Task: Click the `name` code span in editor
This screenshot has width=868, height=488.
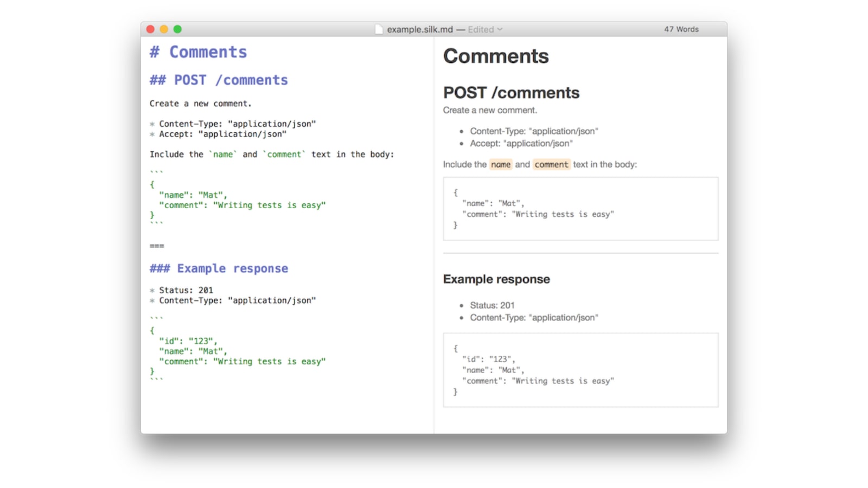Action: [x=223, y=155]
